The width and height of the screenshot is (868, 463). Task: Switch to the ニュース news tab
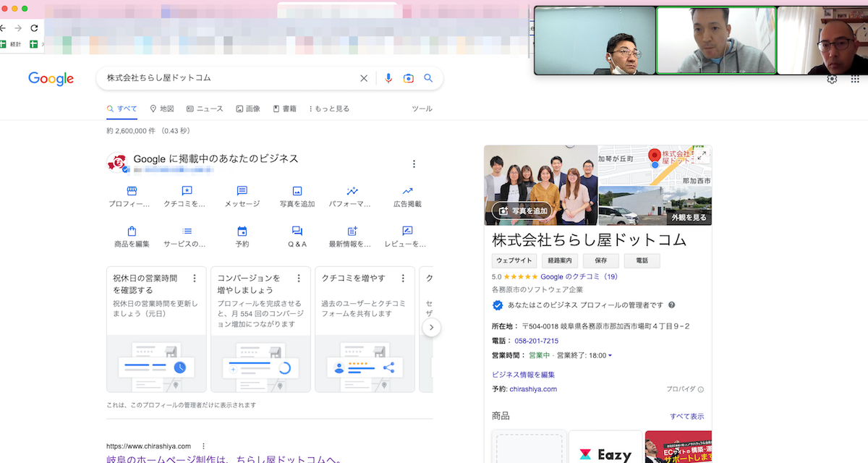[205, 109]
